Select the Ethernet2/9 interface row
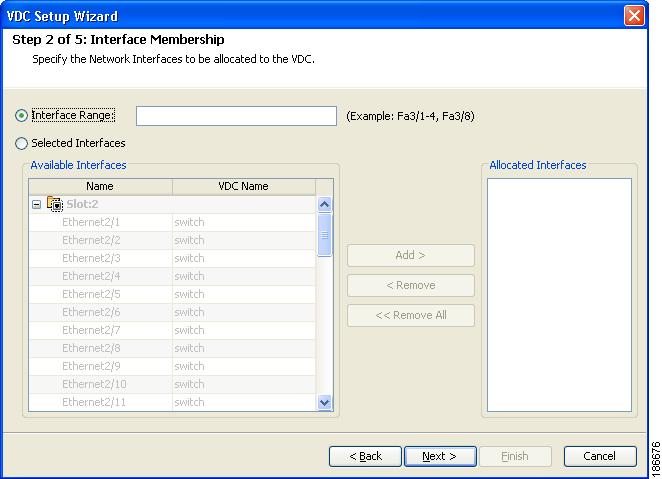 [x=172, y=366]
